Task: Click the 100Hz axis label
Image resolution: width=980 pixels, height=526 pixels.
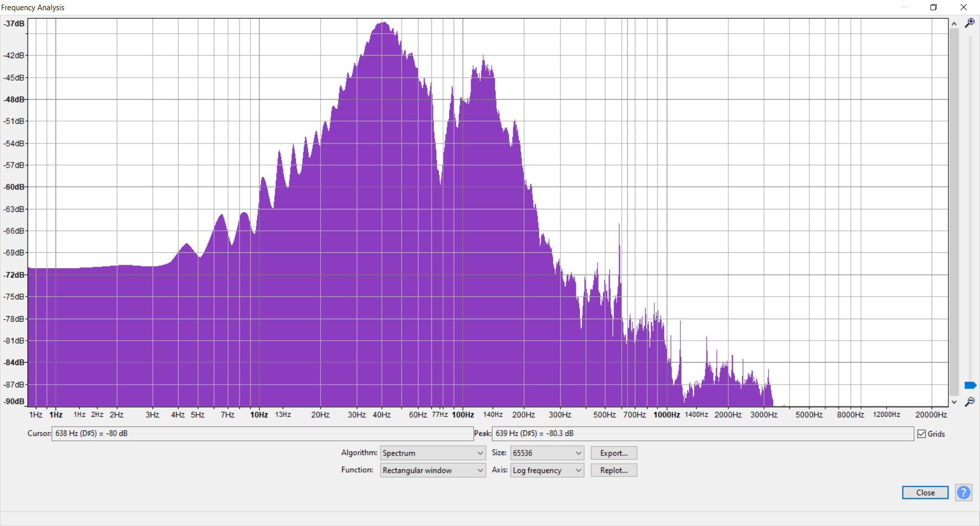Action: pyautogui.click(x=463, y=415)
